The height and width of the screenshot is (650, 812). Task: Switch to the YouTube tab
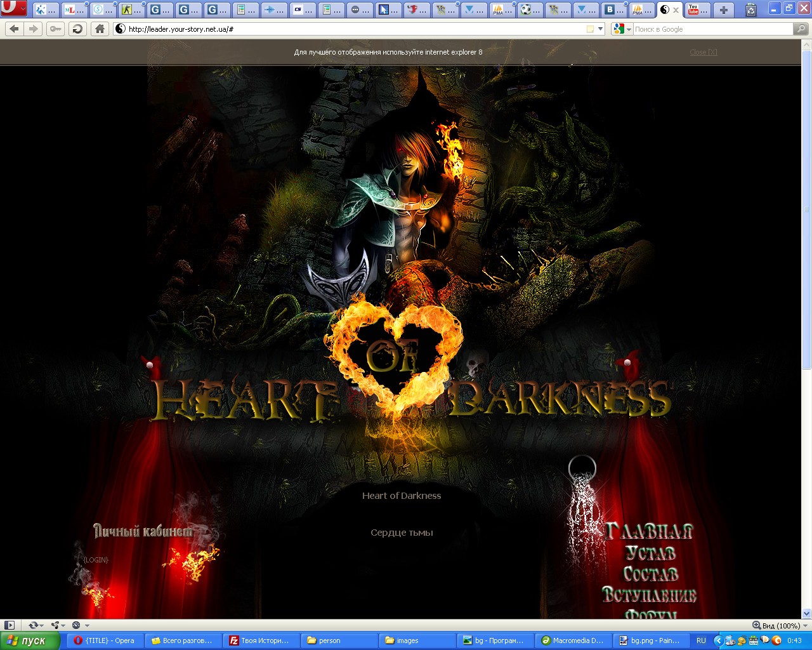click(698, 10)
